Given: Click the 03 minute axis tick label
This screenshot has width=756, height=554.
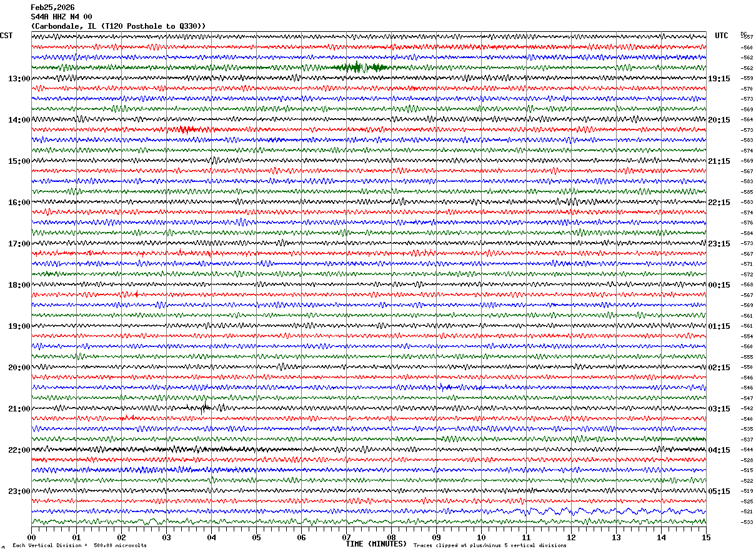Looking at the screenshot, I should point(166,537).
